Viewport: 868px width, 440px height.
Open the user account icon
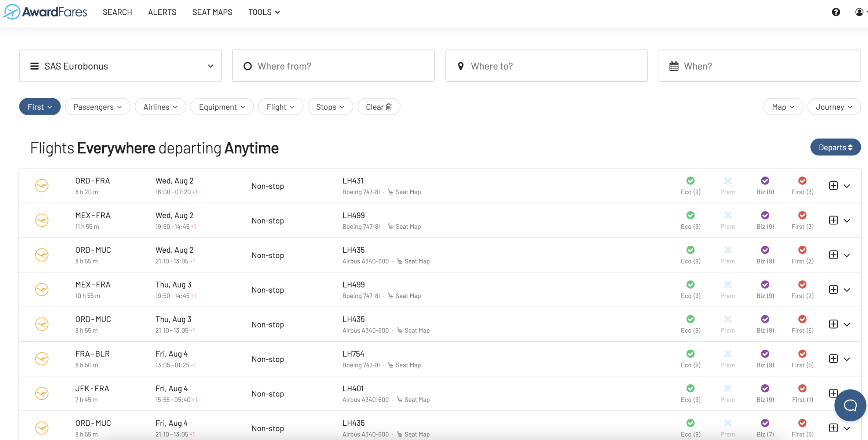(x=859, y=12)
